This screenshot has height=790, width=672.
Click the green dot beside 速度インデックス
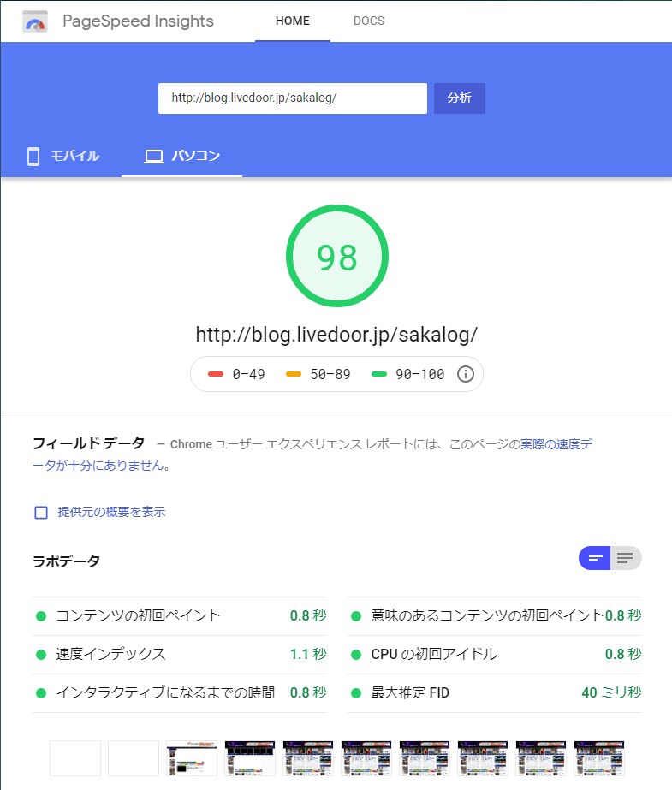pyautogui.click(x=41, y=655)
